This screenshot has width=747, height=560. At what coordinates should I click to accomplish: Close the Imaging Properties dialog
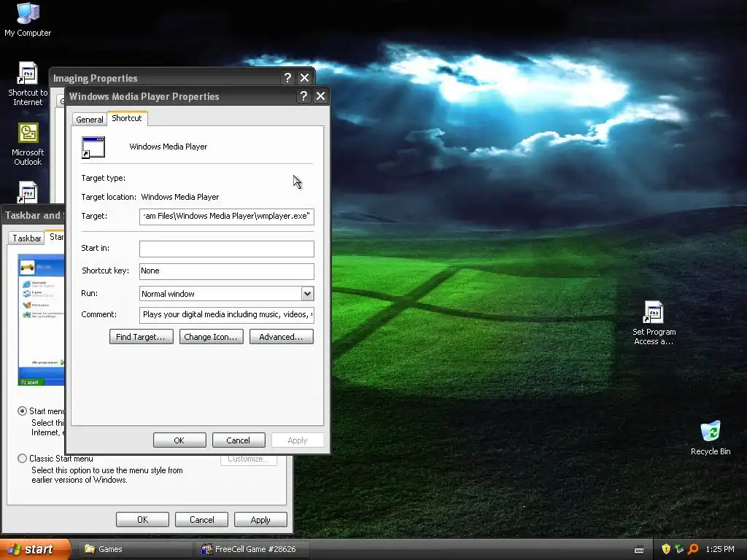pos(304,77)
